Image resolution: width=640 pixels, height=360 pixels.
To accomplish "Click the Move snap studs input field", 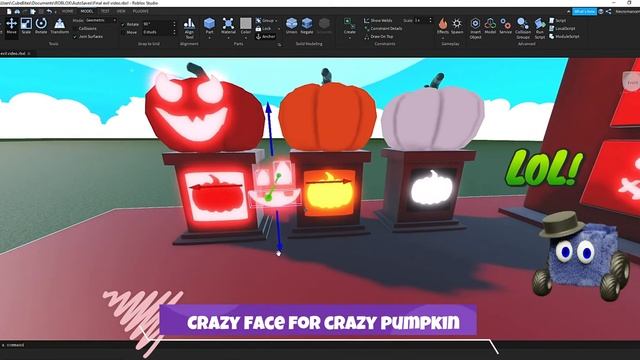I will [x=157, y=32].
